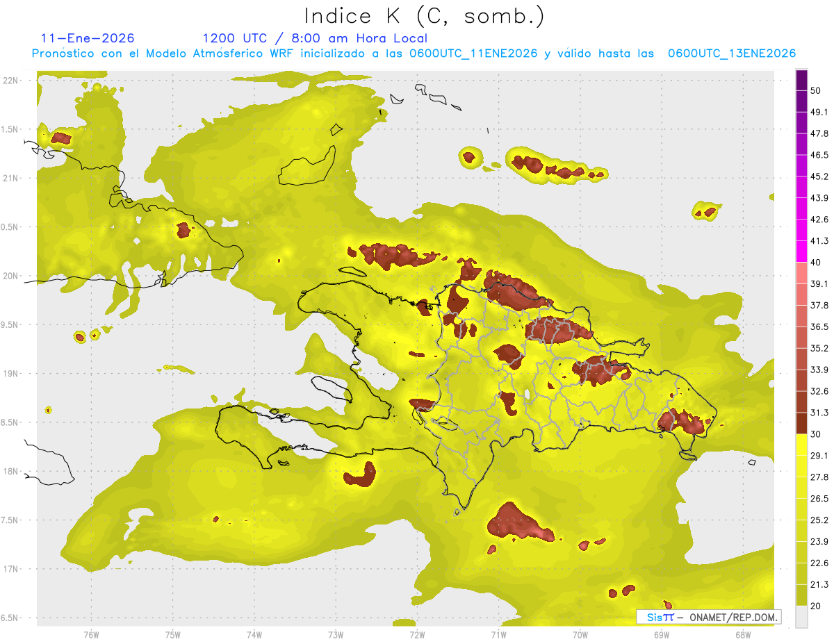Click the '39.1' colorbar value
The image size is (834, 644).
point(819,283)
